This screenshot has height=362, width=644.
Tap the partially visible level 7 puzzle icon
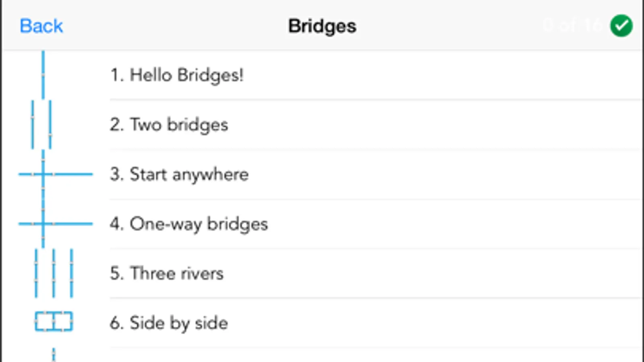click(x=54, y=355)
